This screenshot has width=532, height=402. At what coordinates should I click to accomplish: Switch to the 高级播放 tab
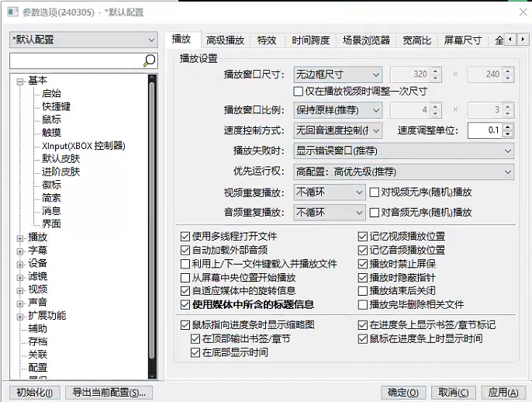click(224, 40)
